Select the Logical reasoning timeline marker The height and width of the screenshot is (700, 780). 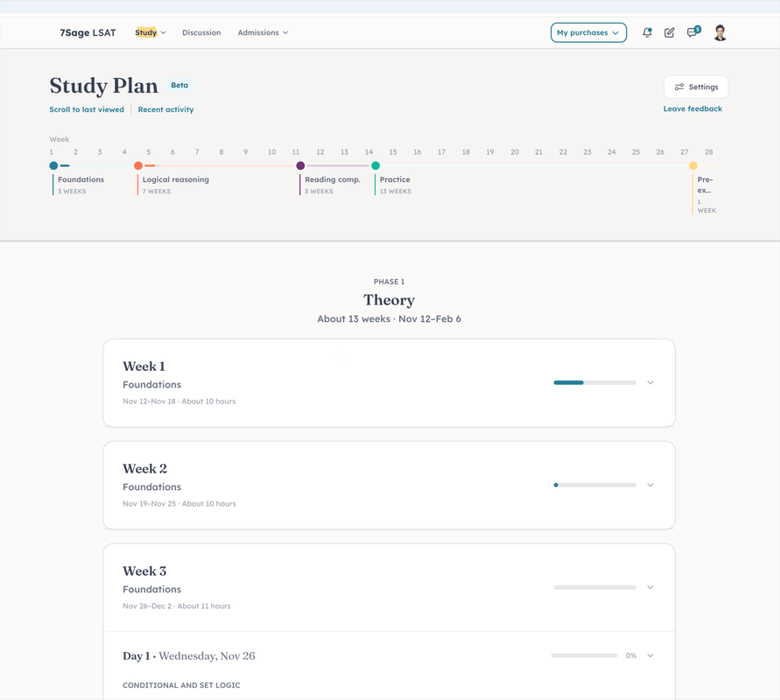(x=138, y=165)
